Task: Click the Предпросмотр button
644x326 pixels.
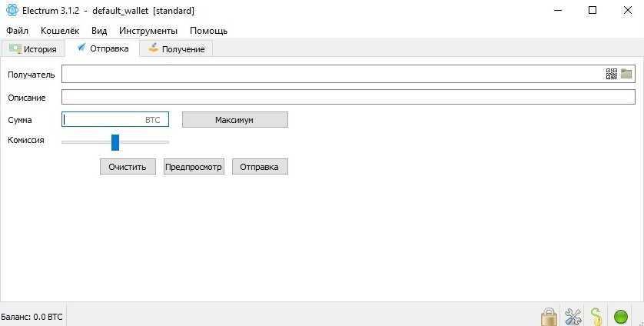Action: (194, 167)
